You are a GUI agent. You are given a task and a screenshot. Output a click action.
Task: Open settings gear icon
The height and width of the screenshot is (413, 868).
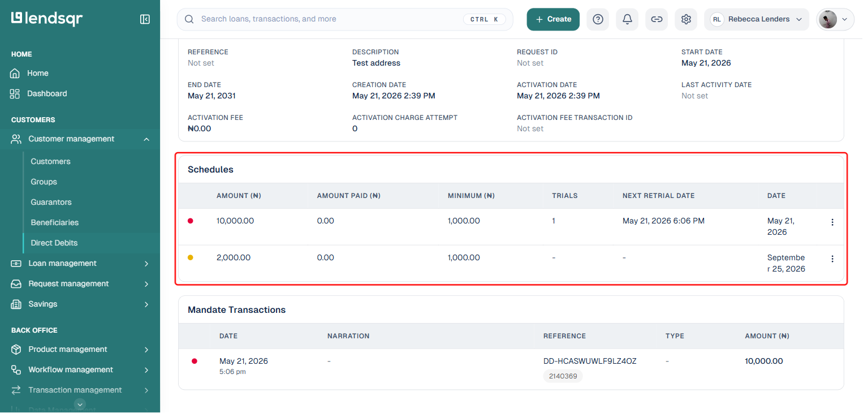tap(686, 19)
